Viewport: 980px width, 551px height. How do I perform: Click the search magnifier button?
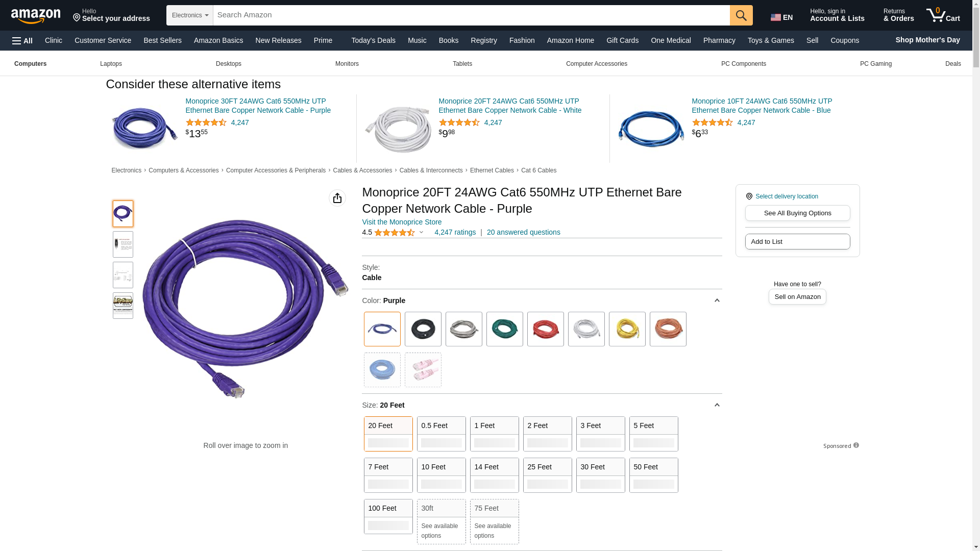(741, 15)
